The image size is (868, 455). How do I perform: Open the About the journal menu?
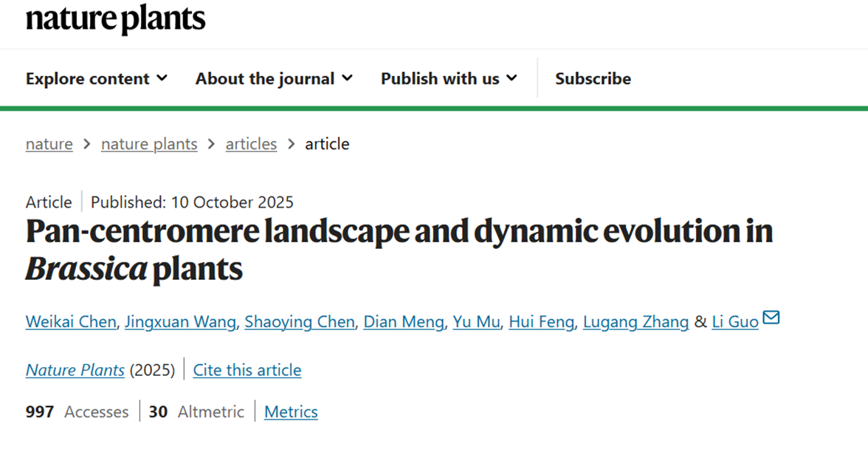click(x=266, y=78)
